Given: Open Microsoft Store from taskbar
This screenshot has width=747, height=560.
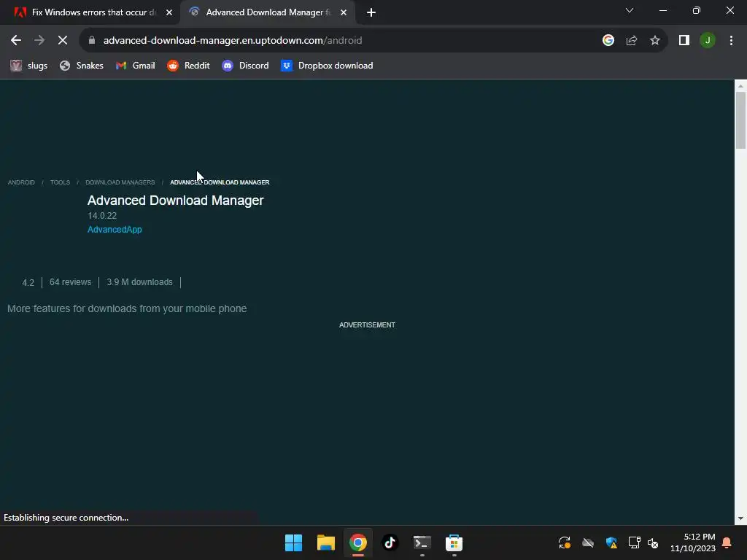Looking at the screenshot, I should click(454, 542).
